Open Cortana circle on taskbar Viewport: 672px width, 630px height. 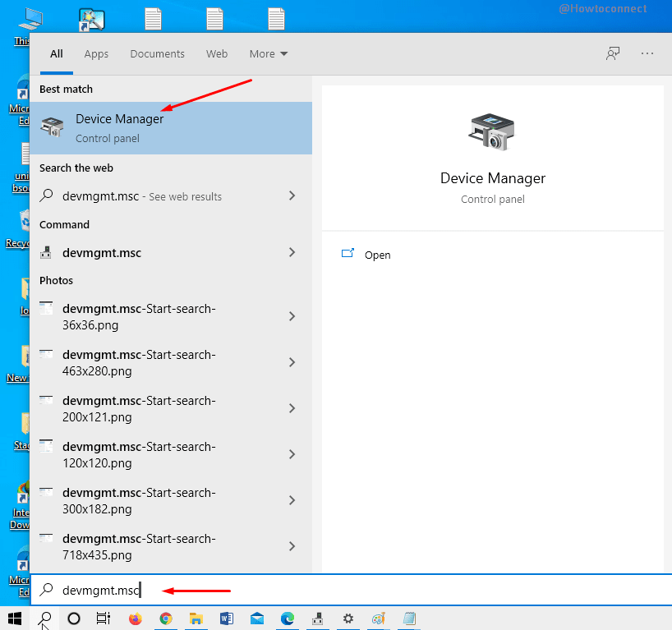[x=74, y=619]
